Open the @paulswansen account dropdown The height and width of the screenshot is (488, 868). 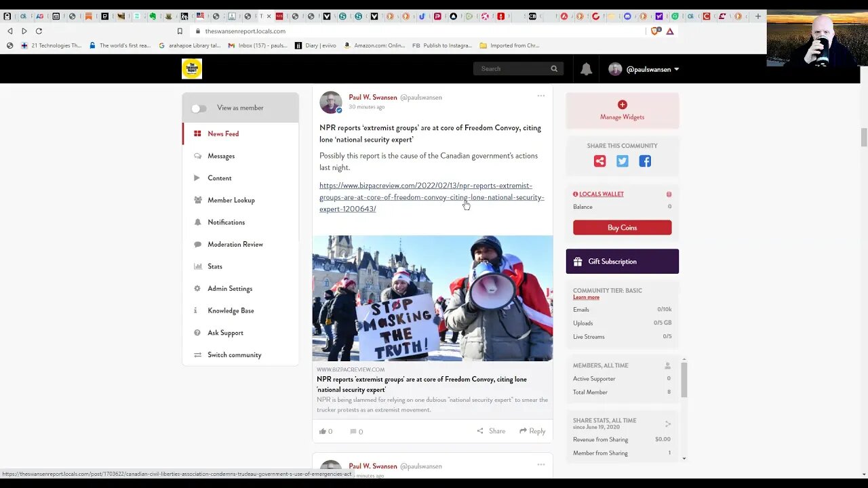644,69
